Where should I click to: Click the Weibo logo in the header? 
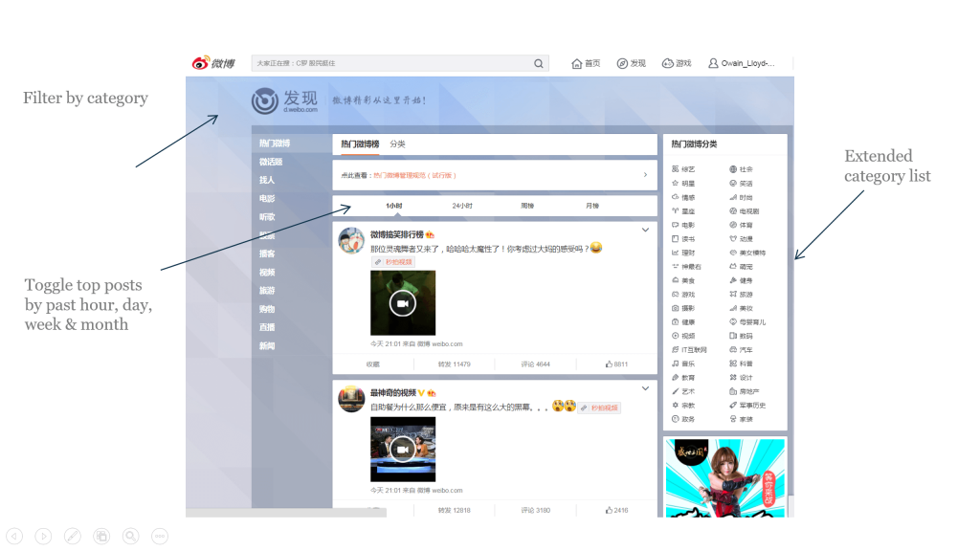[x=212, y=63]
